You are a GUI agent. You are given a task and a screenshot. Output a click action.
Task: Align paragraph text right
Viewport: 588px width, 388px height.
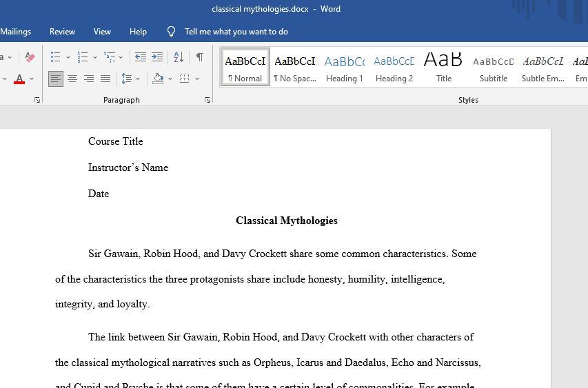pos(89,79)
